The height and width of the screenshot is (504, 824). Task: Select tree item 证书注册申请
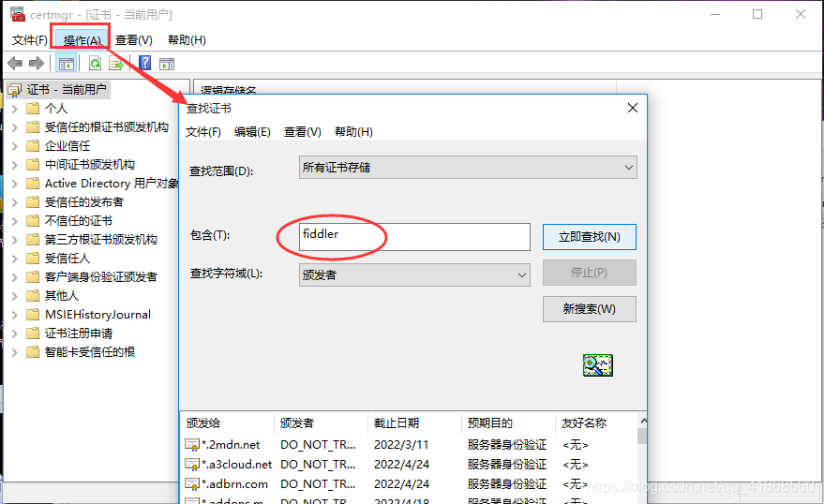coord(79,334)
